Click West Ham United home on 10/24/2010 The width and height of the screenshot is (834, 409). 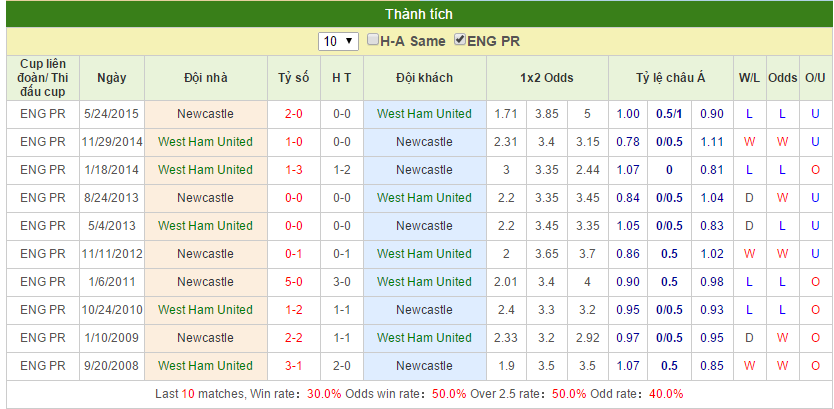coord(206,310)
